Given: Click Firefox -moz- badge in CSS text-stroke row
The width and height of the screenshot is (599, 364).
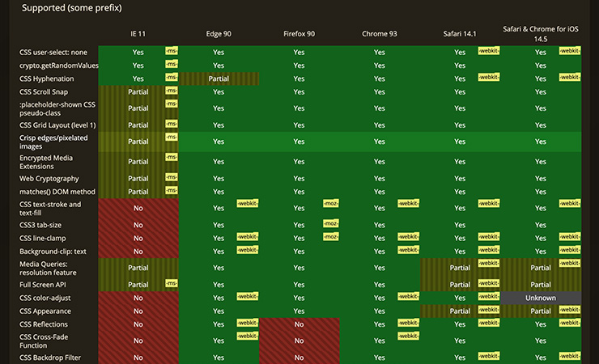Looking at the screenshot, I should coord(330,203).
